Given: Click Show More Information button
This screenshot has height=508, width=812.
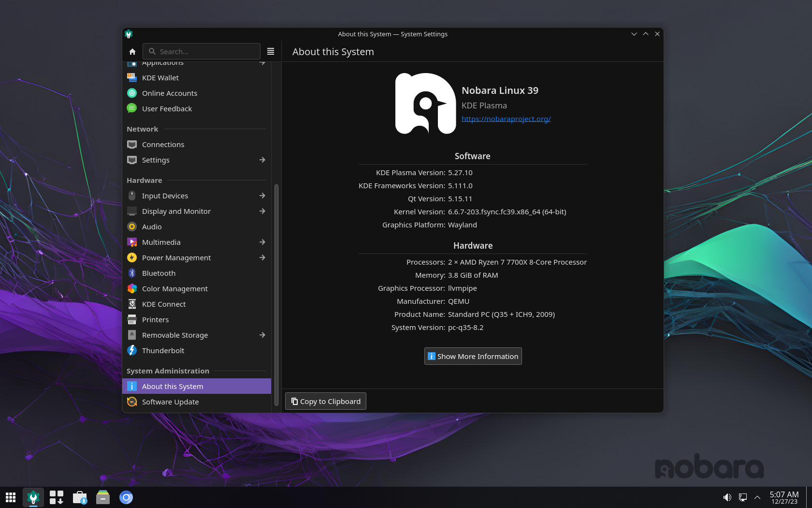Looking at the screenshot, I should click(x=473, y=356).
